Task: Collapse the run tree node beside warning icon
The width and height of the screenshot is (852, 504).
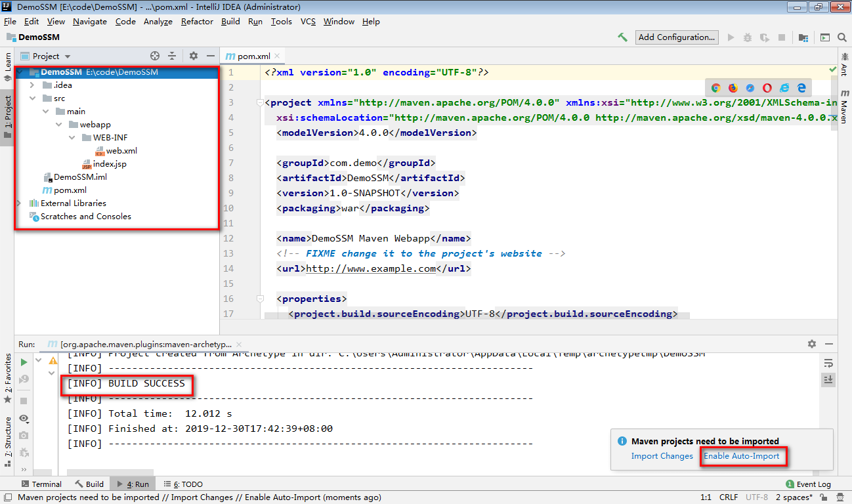Action: coord(39,360)
